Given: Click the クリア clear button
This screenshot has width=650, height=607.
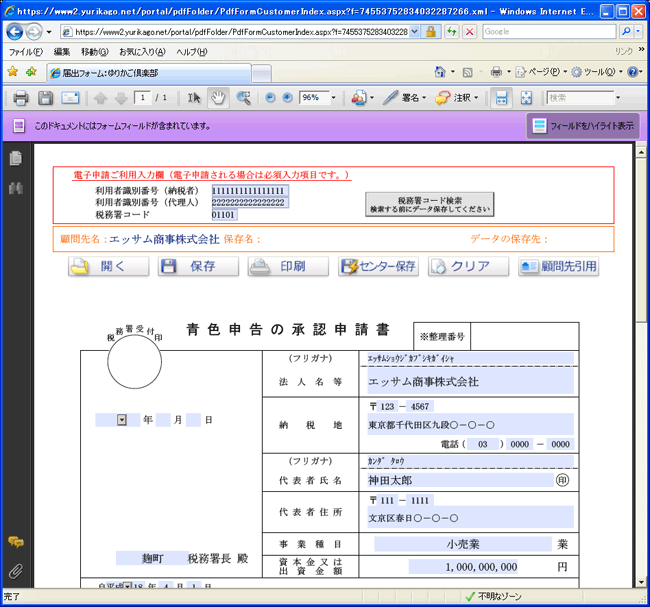Looking at the screenshot, I should pyautogui.click(x=468, y=266).
